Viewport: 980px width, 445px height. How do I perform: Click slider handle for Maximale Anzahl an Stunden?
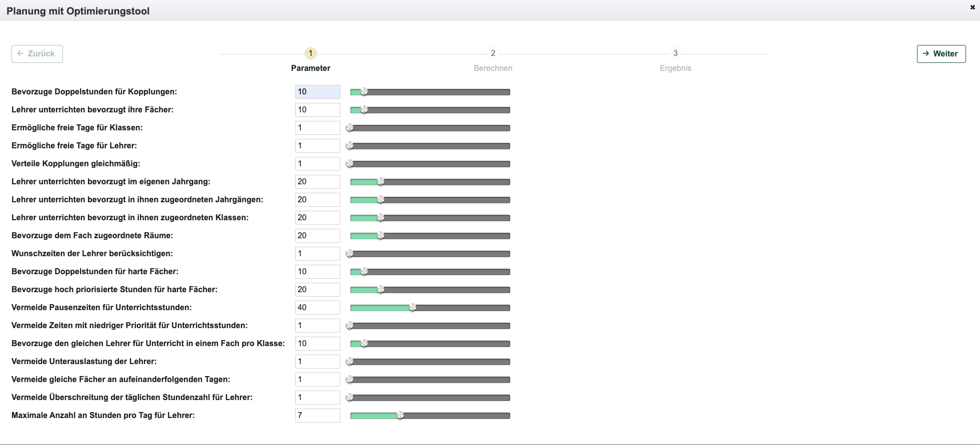[x=400, y=415]
